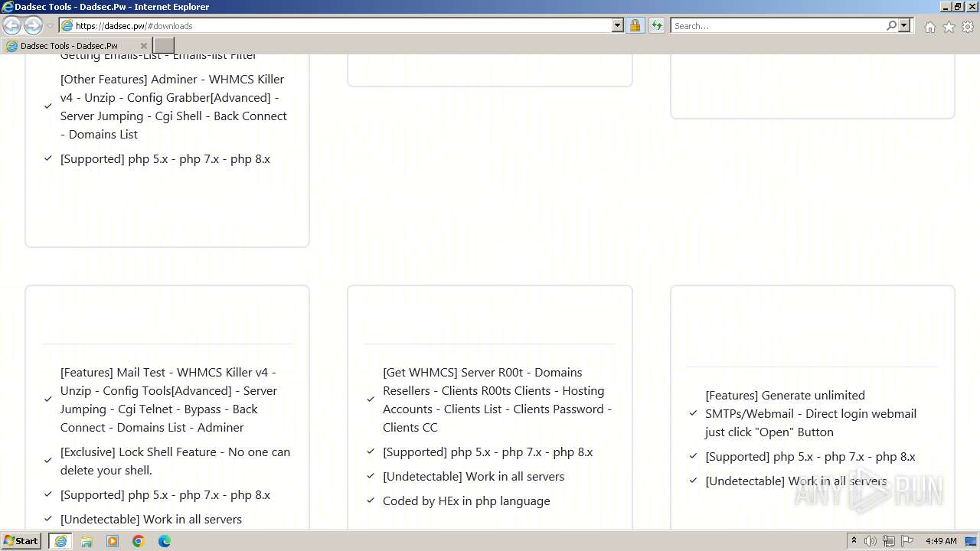
Task: Click "[Undetectable] Work in all servers" in bottom-left card
Action: [151, 519]
